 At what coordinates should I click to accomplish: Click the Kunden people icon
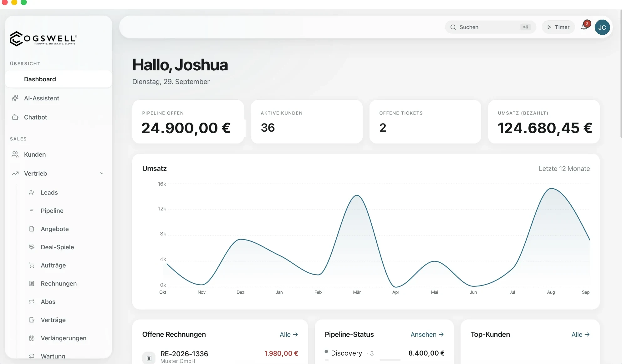[15, 154]
